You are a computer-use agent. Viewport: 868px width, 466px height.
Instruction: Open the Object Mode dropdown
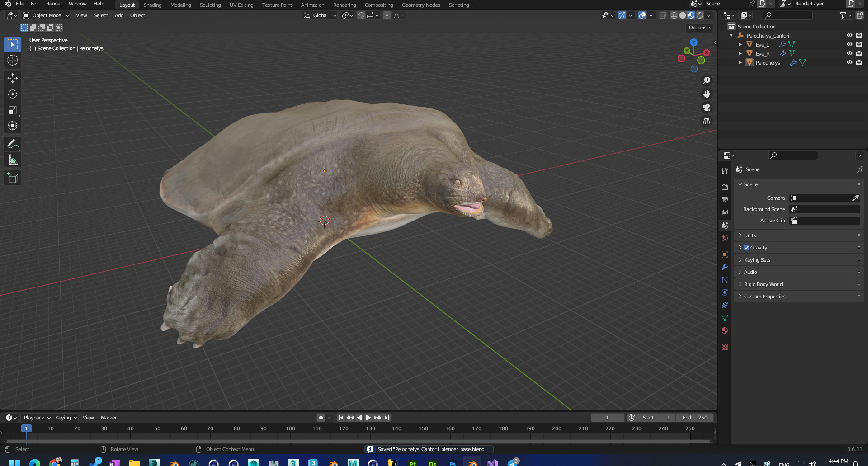pos(46,15)
